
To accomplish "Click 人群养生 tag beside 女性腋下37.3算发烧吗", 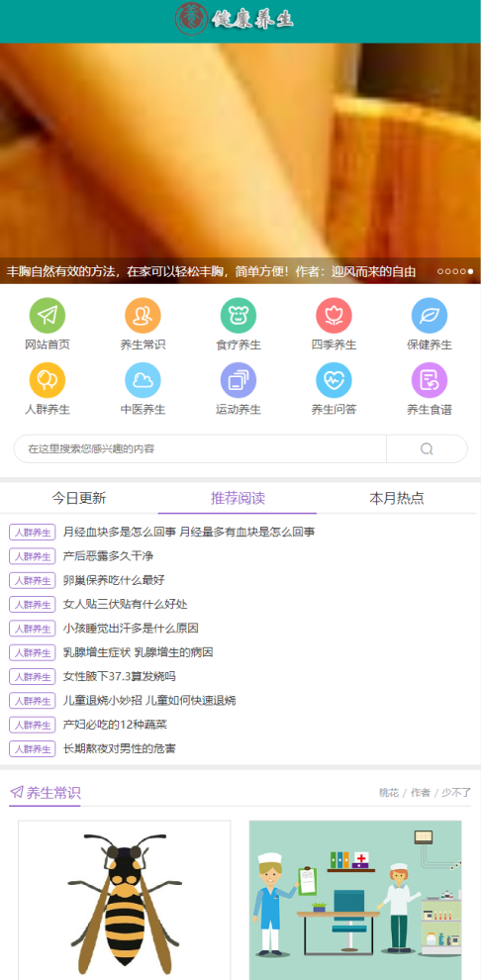I will (33, 676).
